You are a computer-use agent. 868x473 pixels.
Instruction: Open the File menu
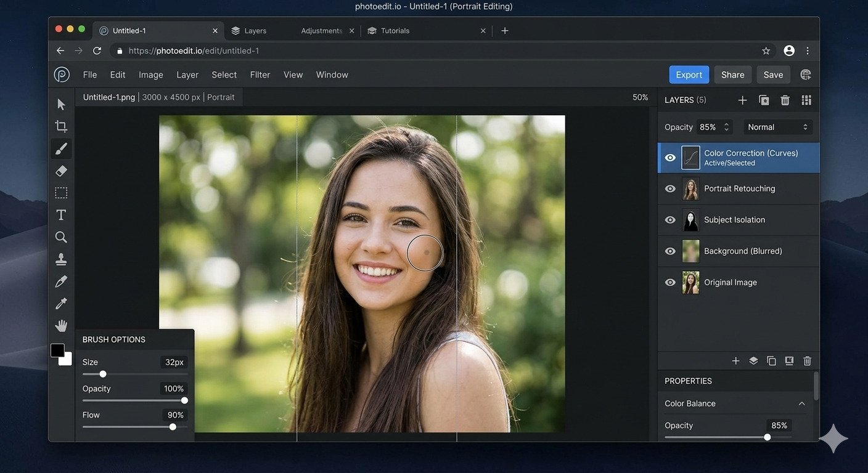coord(90,75)
